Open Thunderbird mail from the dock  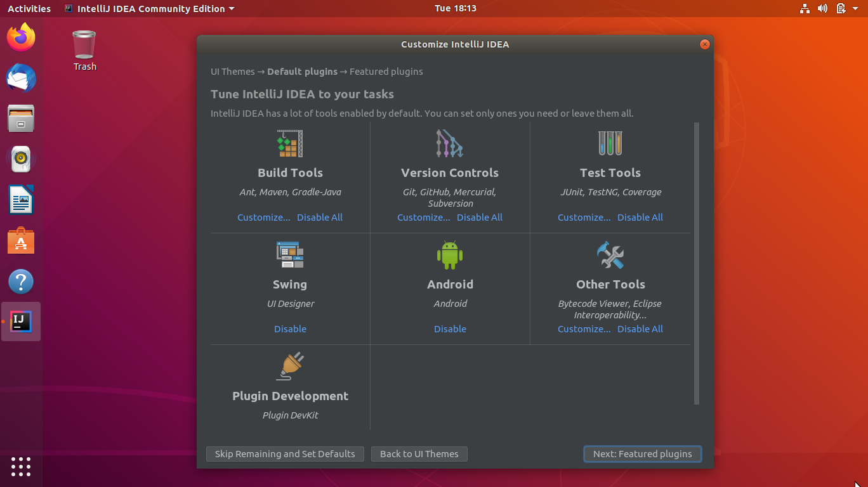(x=21, y=78)
